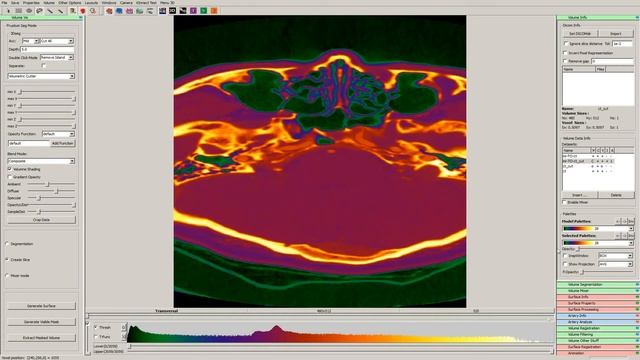The image size is (640, 360).
Task: Click the red-brown brain volume icon
Action: click(x=109, y=11)
